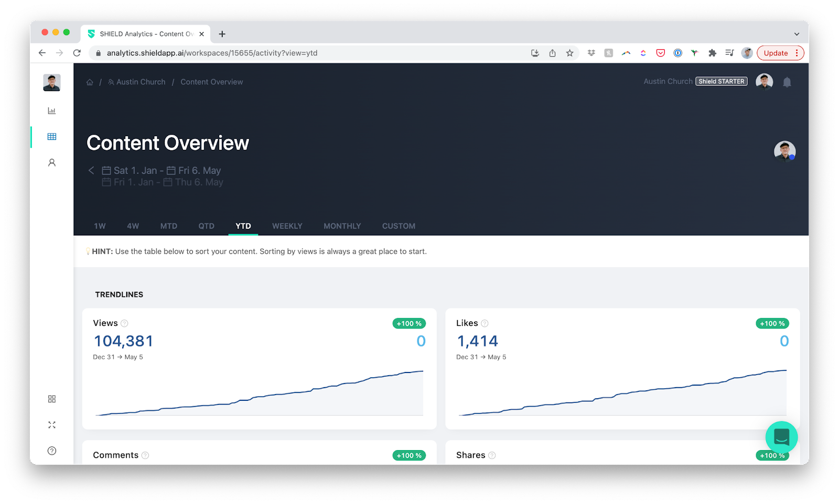The width and height of the screenshot is (839, 504).
Task: Select the MONTHLY range tab
Action: click(342, 226)
